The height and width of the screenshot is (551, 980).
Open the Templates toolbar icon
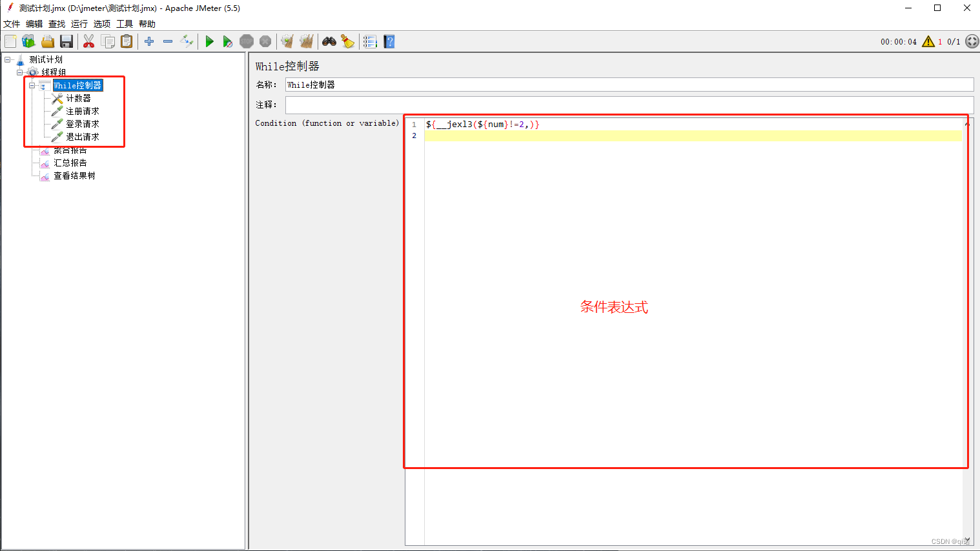(x=28, y=41)
